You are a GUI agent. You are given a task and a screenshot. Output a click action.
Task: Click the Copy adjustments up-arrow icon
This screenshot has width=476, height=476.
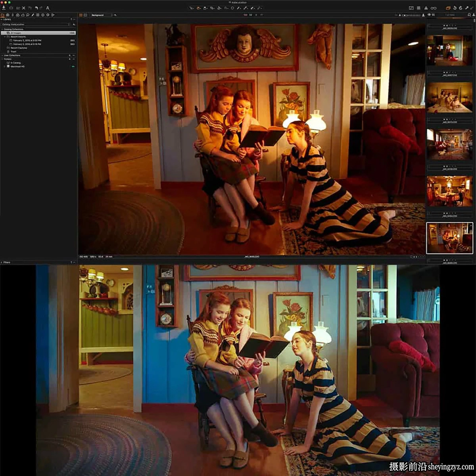coord(466,8)
